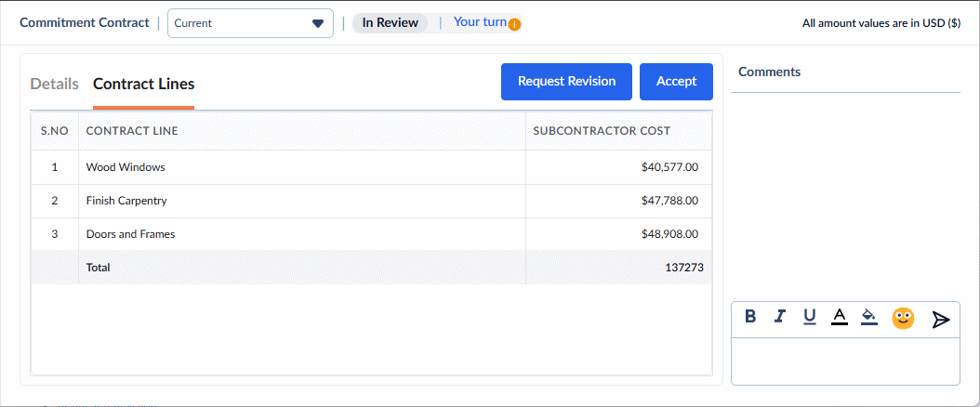
Task: Click the USD amount values note
Action: click(x=881, y=24)
